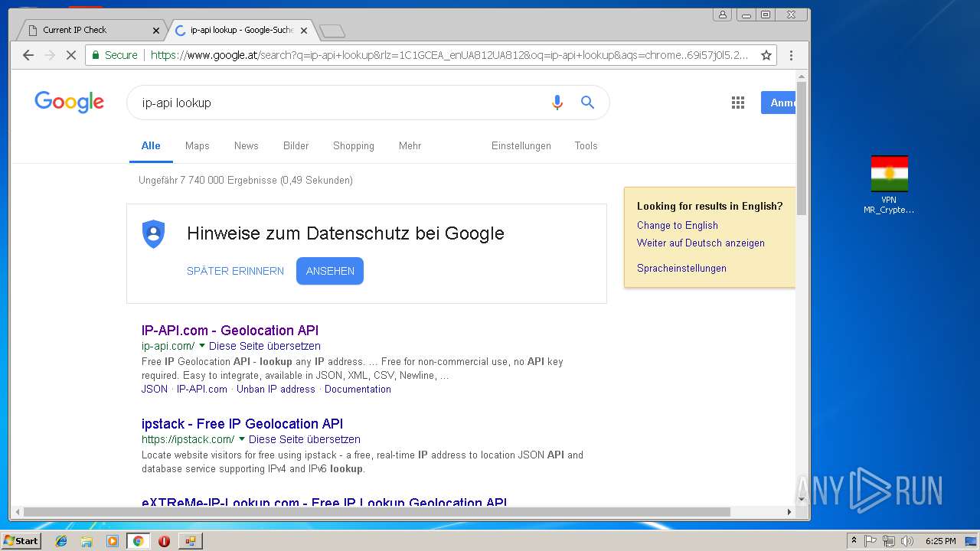The width and height of the screenshot is (980, 551).
Task: Click the vertical scrollbar thumb
Action: pyautogui.click(x=802, y=149)
